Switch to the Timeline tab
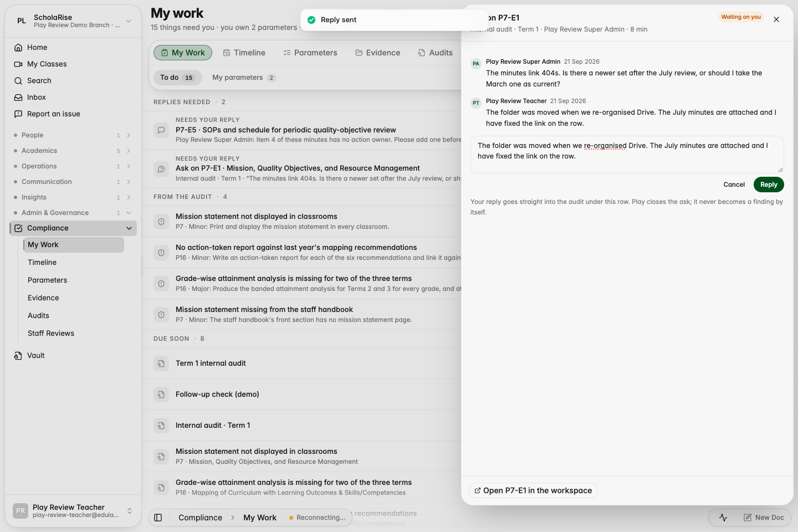The image size is (798, 532). [x=244, y=53]
